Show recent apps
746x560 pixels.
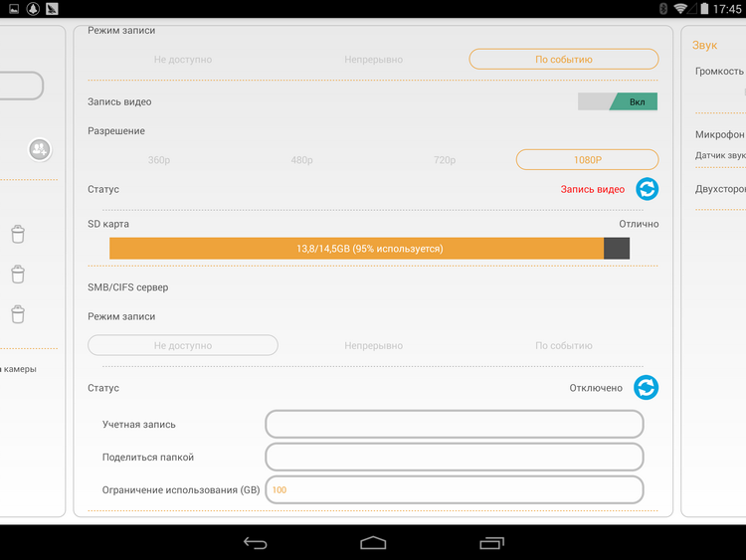491,543
